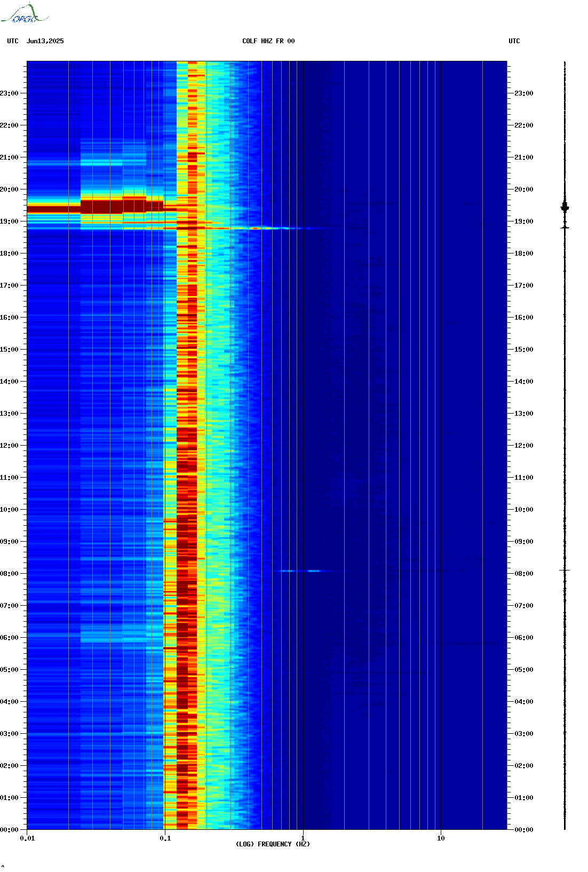Click the 13:00 label on left axis
Viewport: 588px width, 872px height.
tap(9, 414)
